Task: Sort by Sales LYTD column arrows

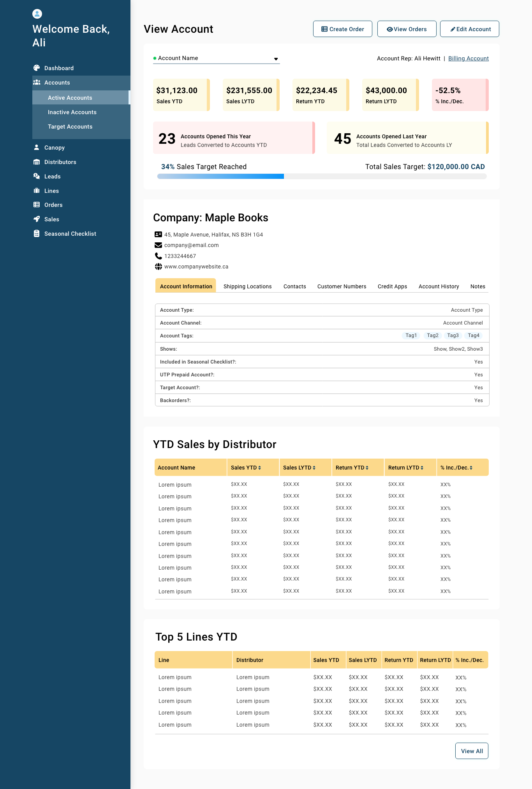Action: click(x=314, y=468)
